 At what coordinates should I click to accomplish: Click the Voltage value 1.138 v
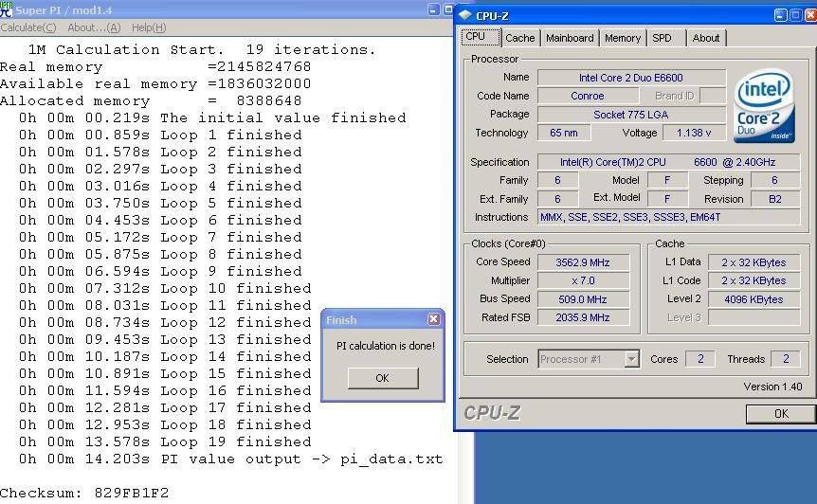694,133
